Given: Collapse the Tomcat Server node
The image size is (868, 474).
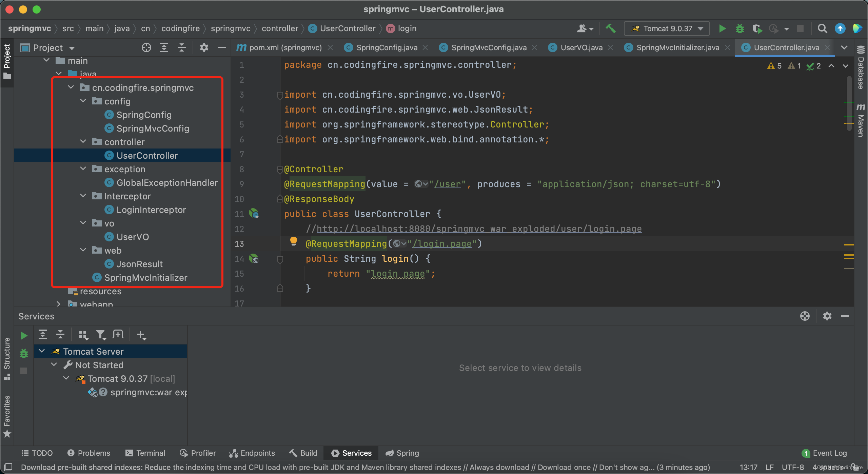Looking at the screenshot, I should pos(42,351).
